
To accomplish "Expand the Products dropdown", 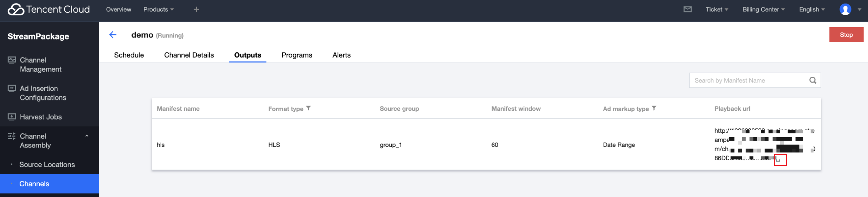I will pyautogui.click(x=159, y=9).
